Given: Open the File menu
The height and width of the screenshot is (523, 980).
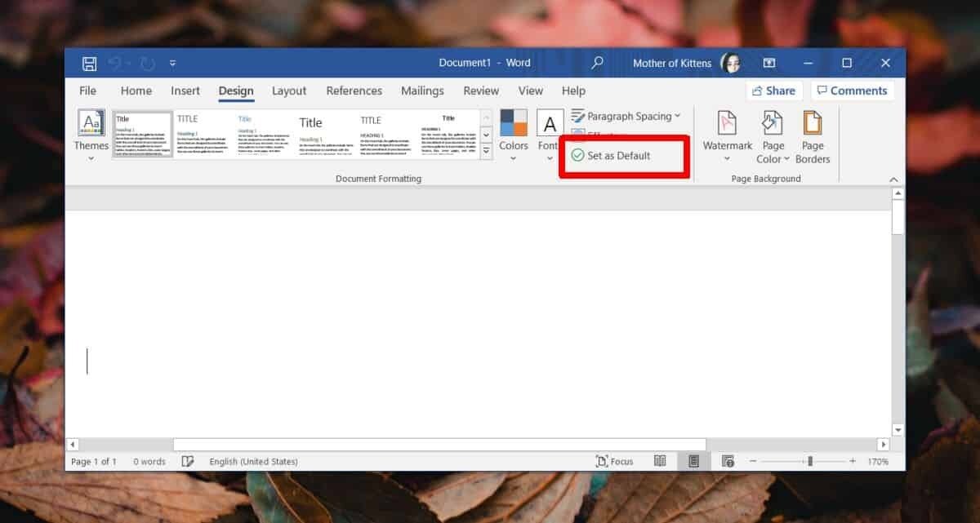Looking at the screenshot, I should [87, 91].
